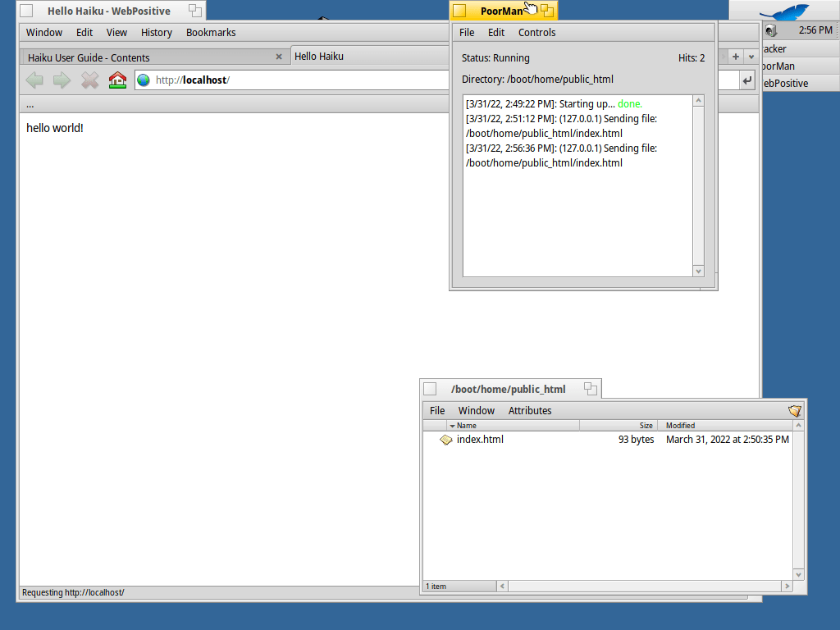840x630 pixels.
Task: Open a new tab with plus button
Action: click(x=736, y=57)
